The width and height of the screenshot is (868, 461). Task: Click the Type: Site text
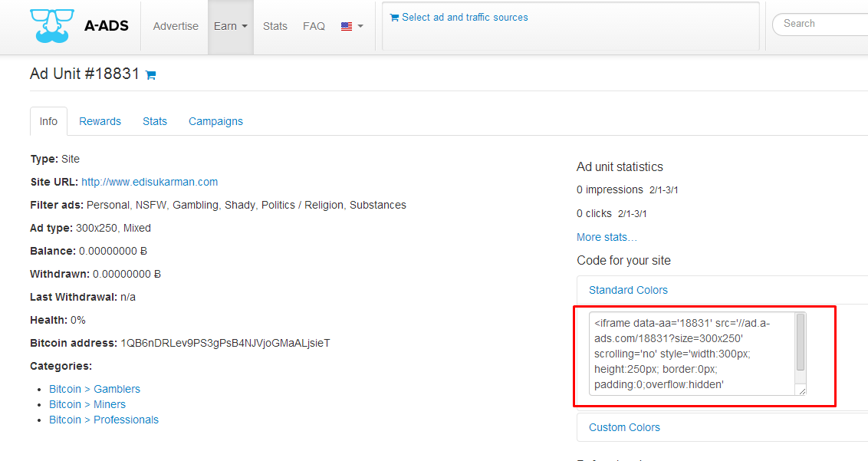point(54,159)
